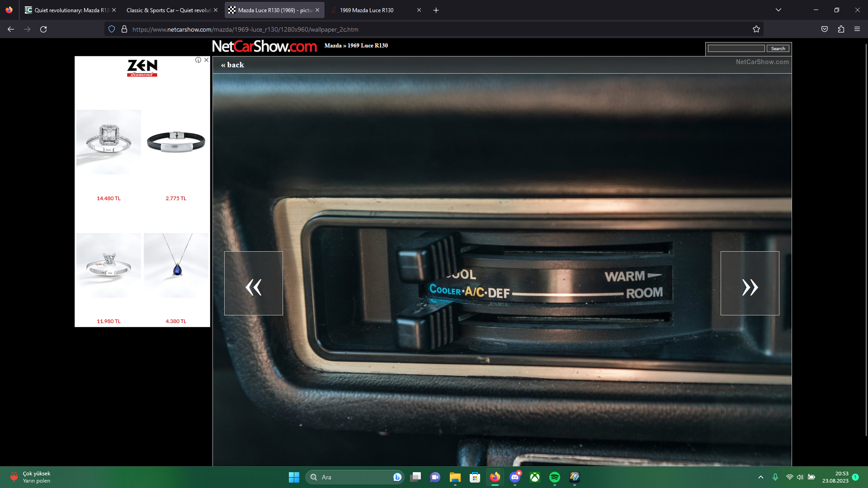Open the tracking protection shield icon
The image size is (868, 488).
pyautogui.click(x=112, y=29)
